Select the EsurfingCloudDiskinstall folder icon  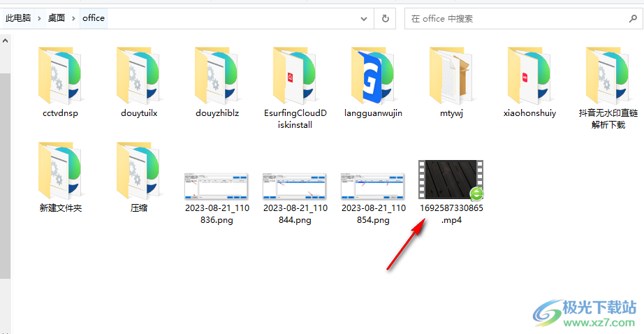click(295, 75)
